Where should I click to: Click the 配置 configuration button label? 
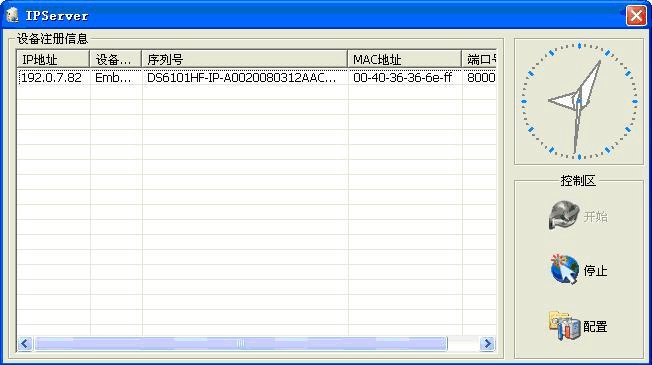(x=595, y=326)
